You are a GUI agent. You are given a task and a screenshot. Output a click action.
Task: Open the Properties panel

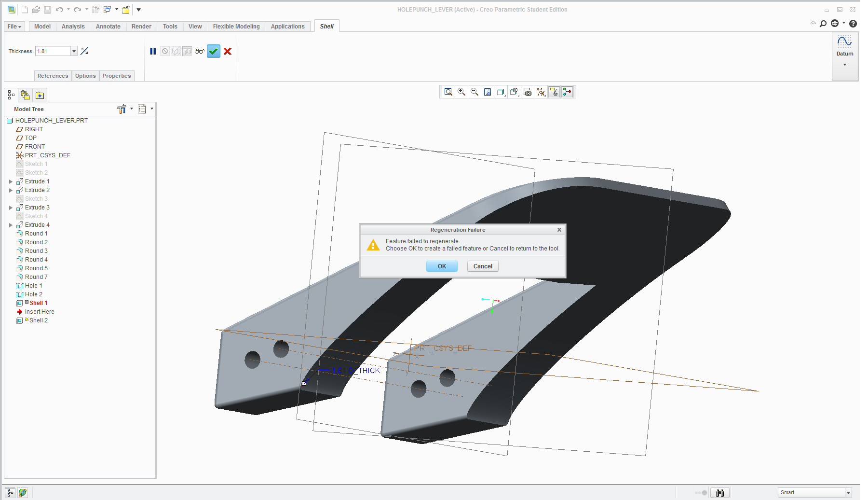tap(117, 76)
